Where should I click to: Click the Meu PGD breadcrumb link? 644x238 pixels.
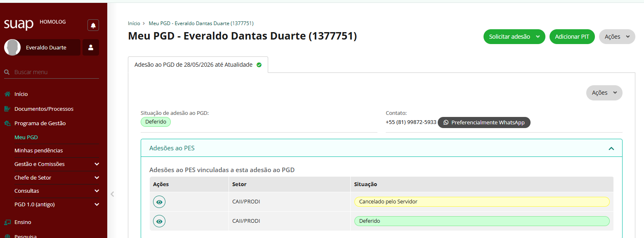[x=201, y=23]
